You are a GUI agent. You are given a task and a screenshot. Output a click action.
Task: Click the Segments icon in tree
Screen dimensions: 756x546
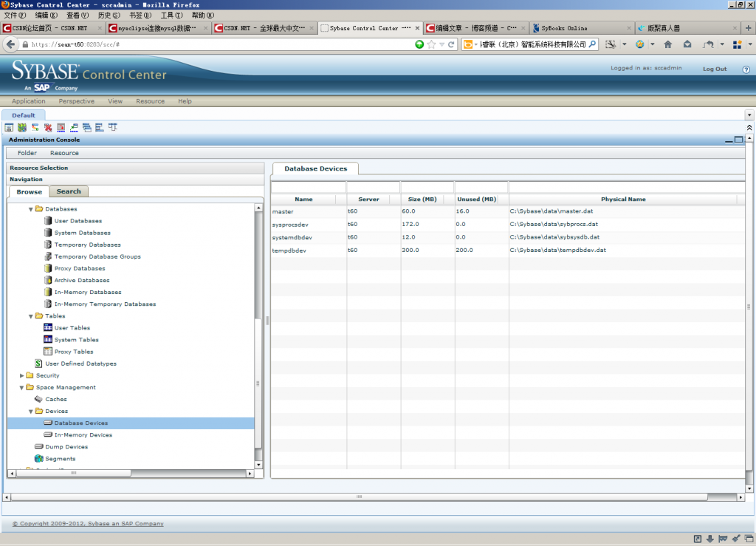coord(38,458)
